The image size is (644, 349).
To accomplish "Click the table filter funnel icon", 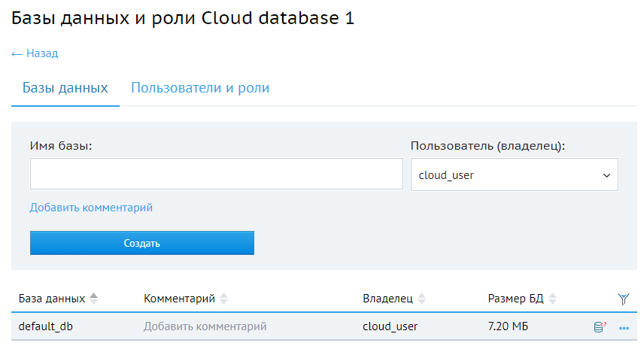I will coord(623,299).
